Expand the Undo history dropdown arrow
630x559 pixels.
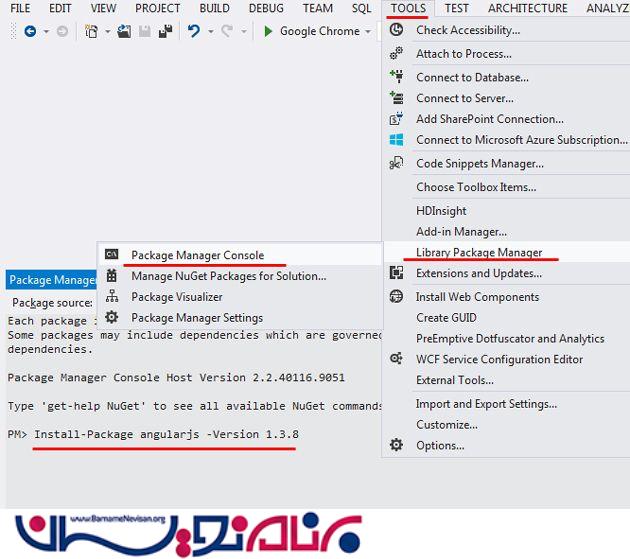pos(210,32)
